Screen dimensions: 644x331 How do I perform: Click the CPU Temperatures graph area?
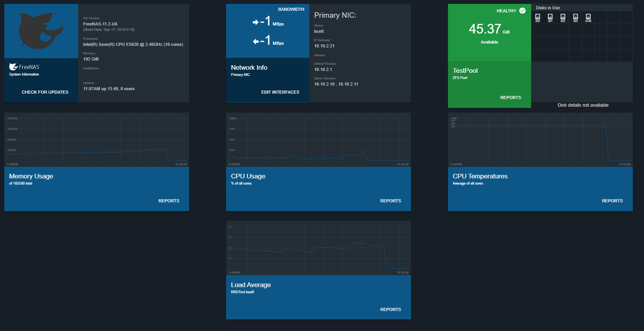(x=540, y=140)
